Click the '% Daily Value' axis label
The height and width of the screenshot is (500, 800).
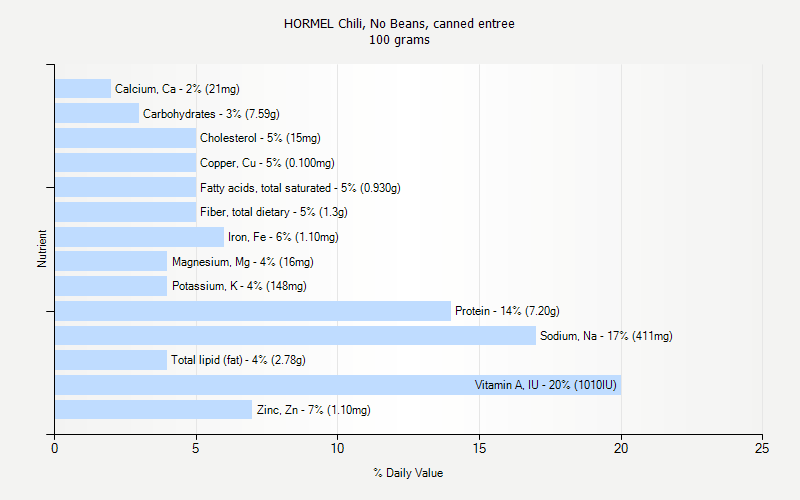coord(408,473)
